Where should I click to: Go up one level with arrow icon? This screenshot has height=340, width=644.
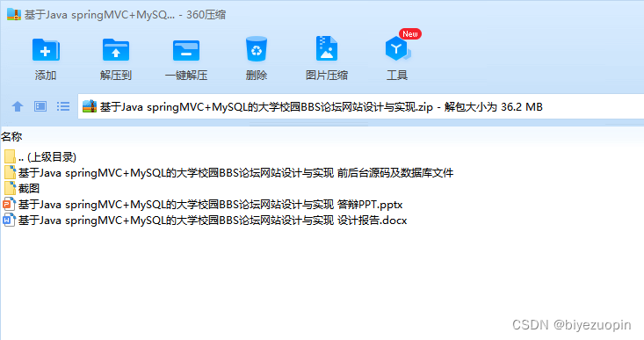point(18,107)
